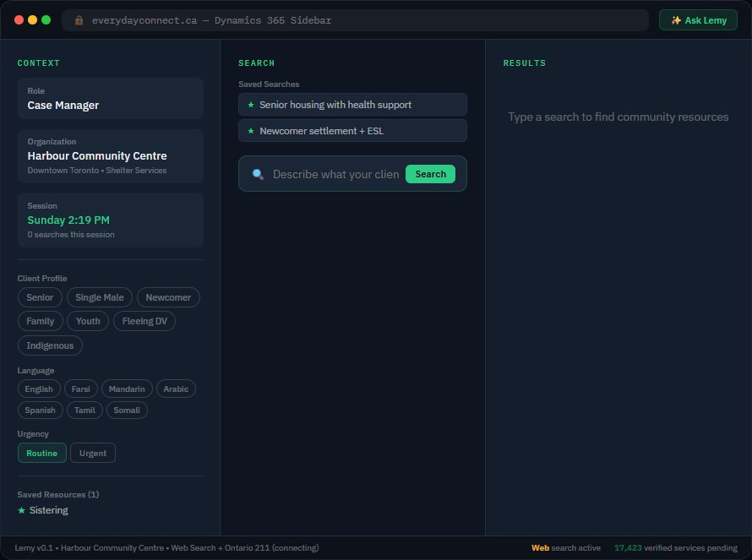752x560 pixels.
Task: Click the Sunday 2:19 PM session card
Action: pos(111,220)
